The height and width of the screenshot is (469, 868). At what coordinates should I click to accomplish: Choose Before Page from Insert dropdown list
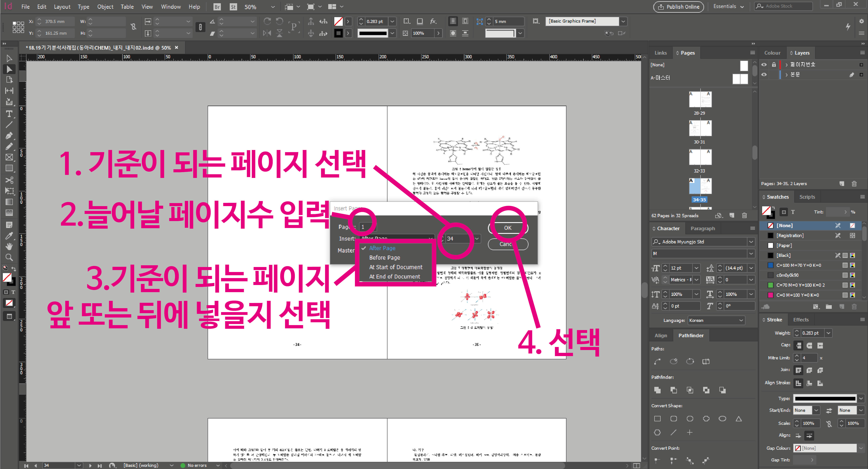click(x=384, y=257)
